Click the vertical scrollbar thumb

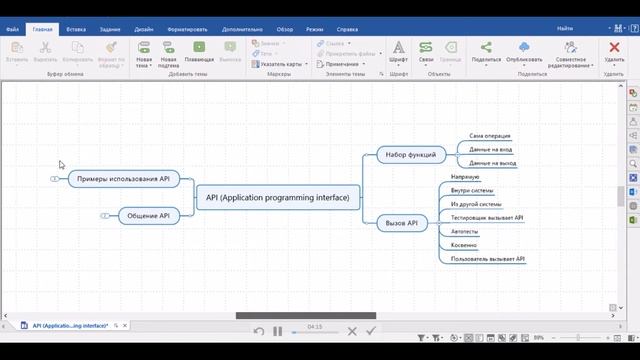(x=621, y=196)
